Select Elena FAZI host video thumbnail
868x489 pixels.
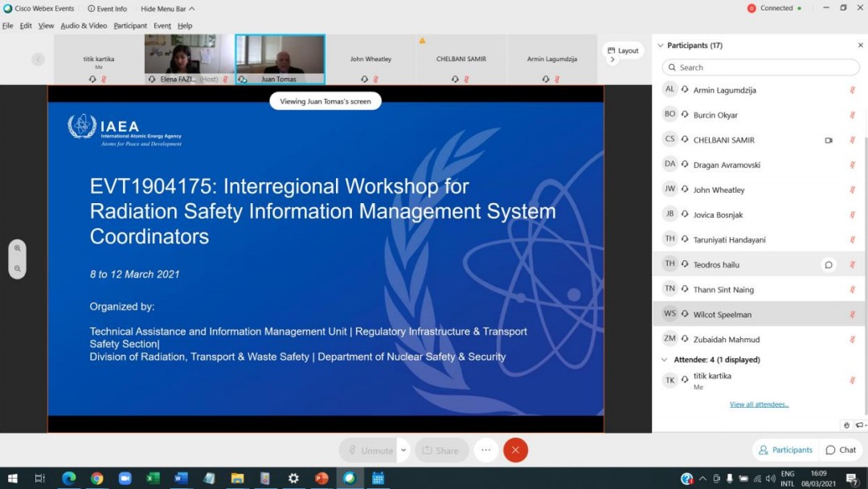click(190, 59)
